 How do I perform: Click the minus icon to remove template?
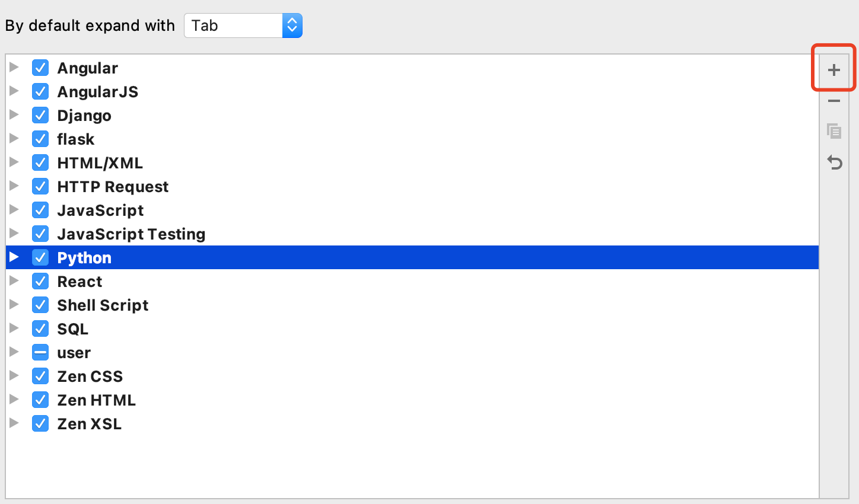click(833, 101)
